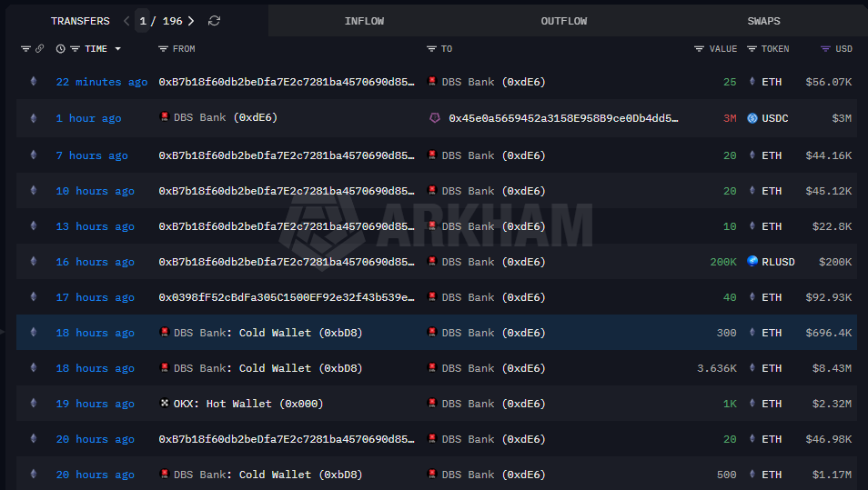Image resolution: width=868 pixels, height=490 pixels.
Task: Open the FROM column filter
Action: coord(163,49)
